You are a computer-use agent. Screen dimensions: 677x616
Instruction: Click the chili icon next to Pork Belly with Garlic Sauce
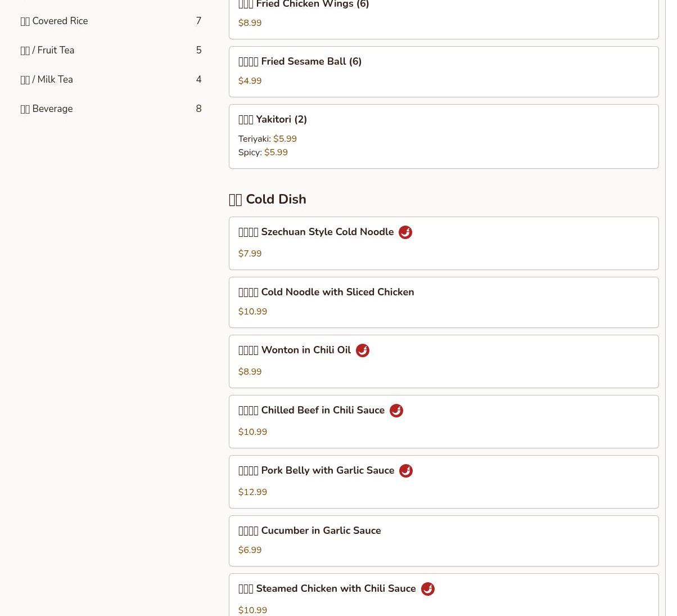405,471
